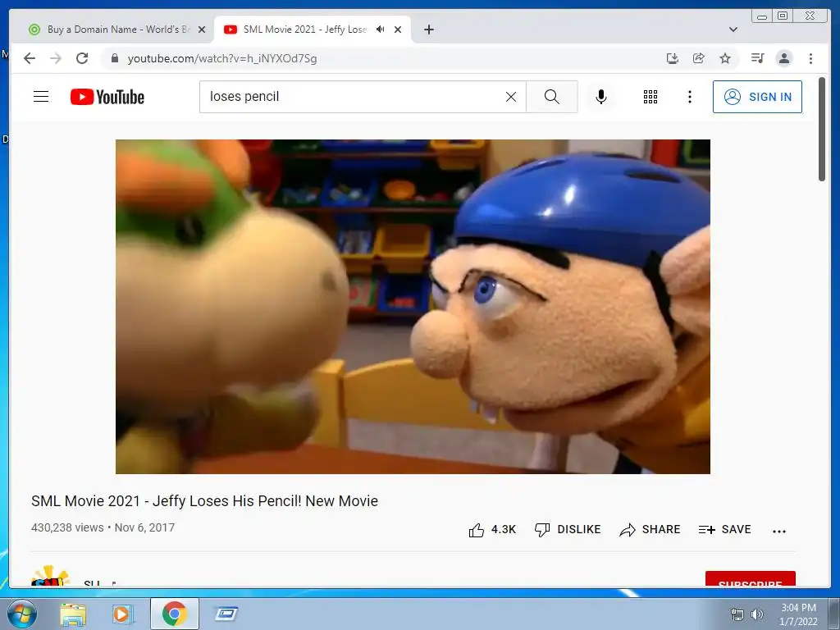
Task: Open the clock showing 3:04 PM
Action: point(798,614)
